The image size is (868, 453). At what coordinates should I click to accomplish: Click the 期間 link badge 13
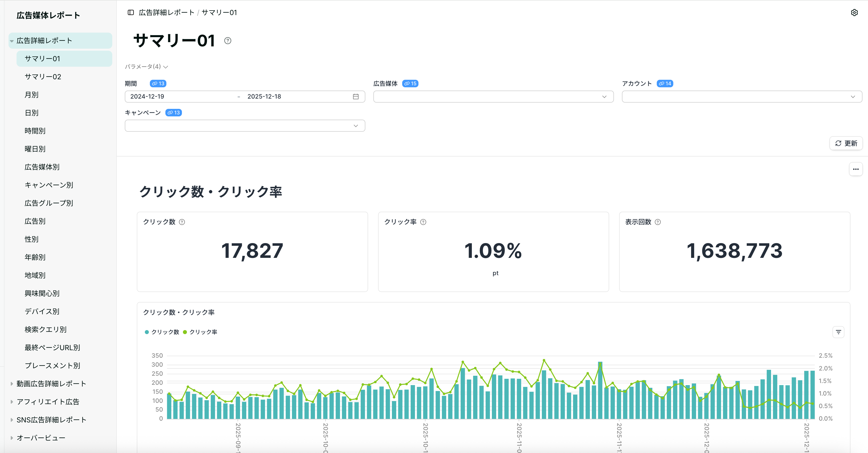coord(158,84)
